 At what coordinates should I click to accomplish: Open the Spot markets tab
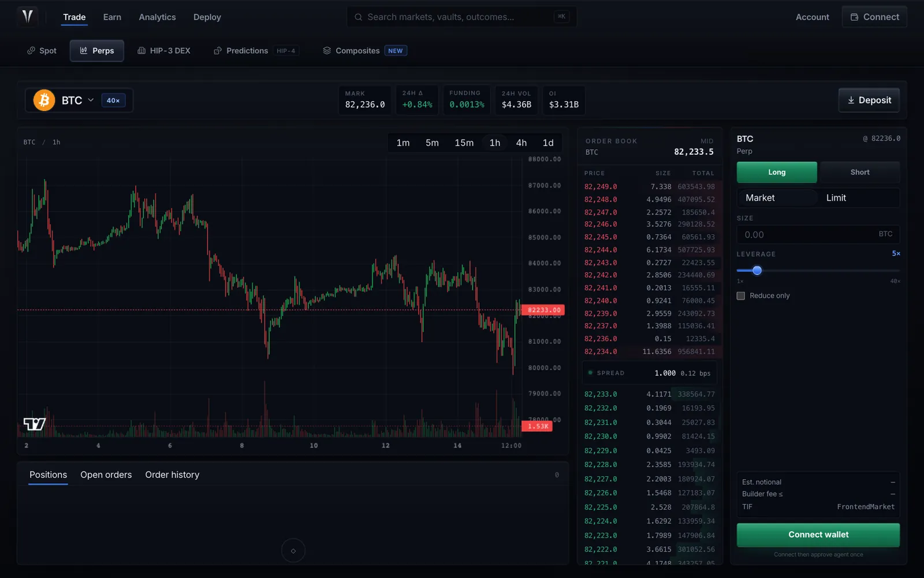point(42,51)
